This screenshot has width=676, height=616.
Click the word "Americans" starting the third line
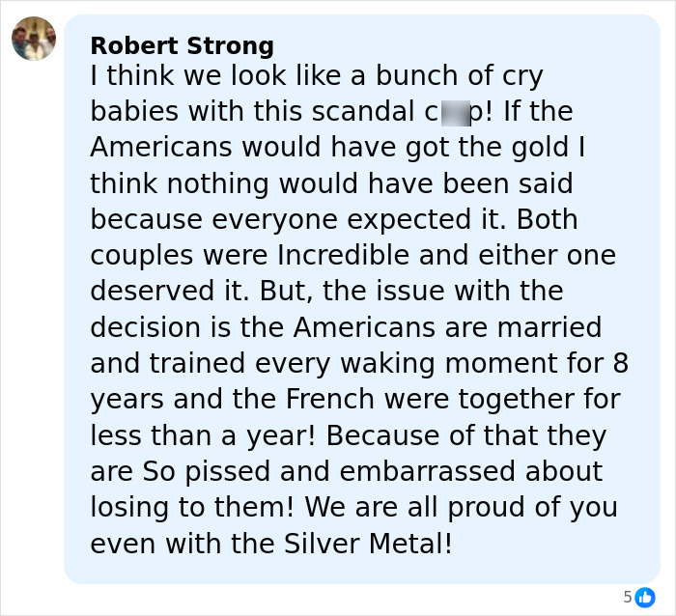tap(161, 148)
